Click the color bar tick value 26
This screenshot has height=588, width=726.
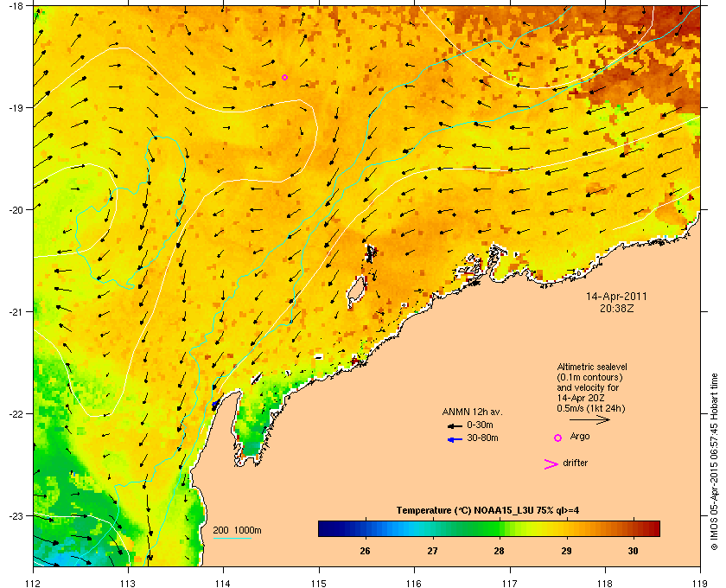click(x=365, y=551)
